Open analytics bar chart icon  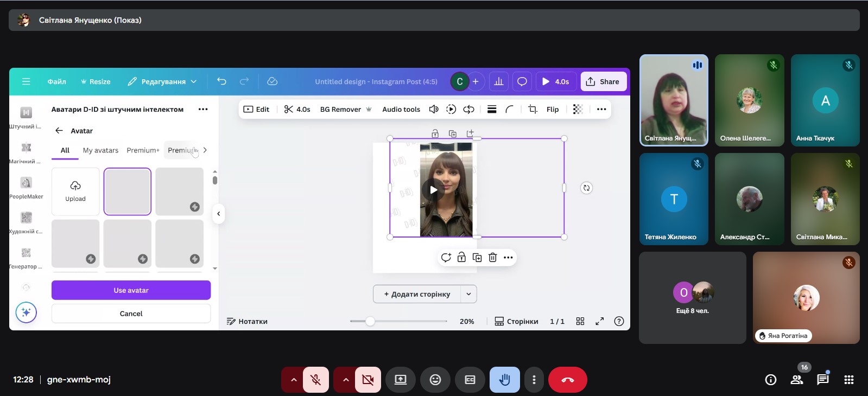point(498,81)
